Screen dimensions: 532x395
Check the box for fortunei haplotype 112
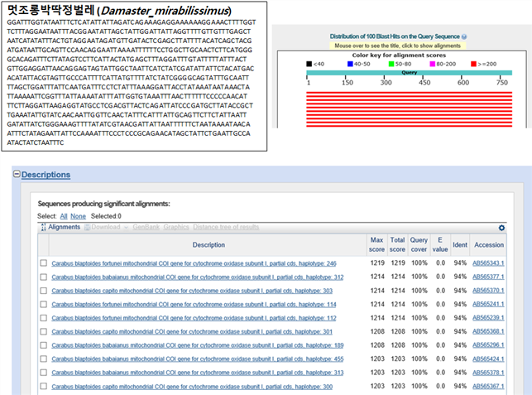[x=43, y=317]
